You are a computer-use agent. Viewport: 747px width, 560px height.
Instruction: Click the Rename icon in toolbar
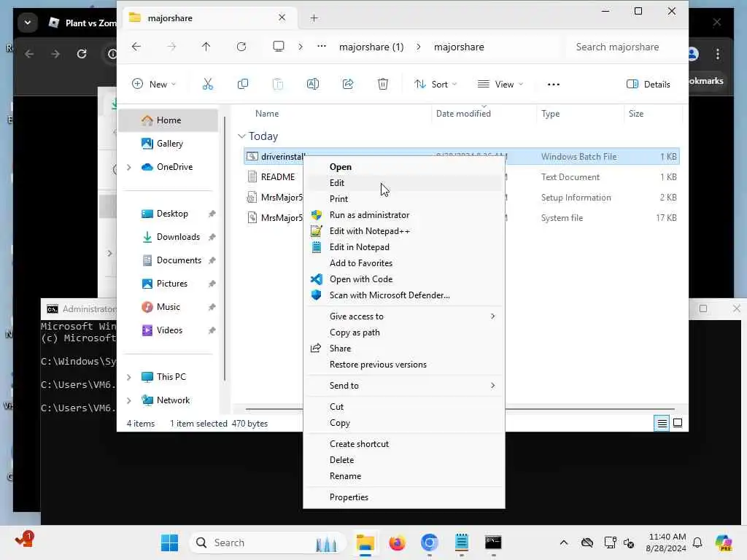(x=312, y=85)
